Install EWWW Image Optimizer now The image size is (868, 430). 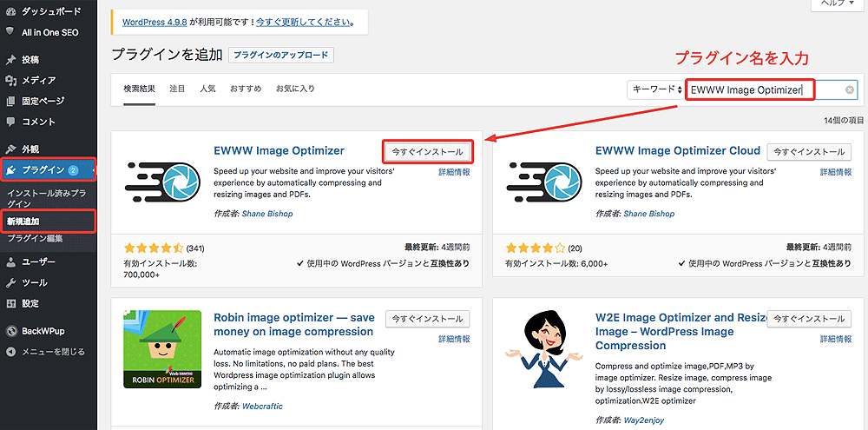coord(428,151)
